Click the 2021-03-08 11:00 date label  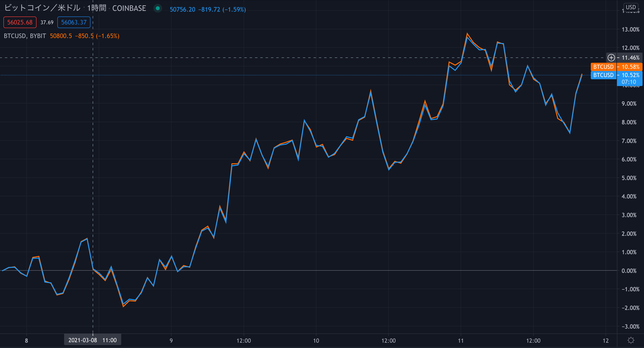click(92, 340)
